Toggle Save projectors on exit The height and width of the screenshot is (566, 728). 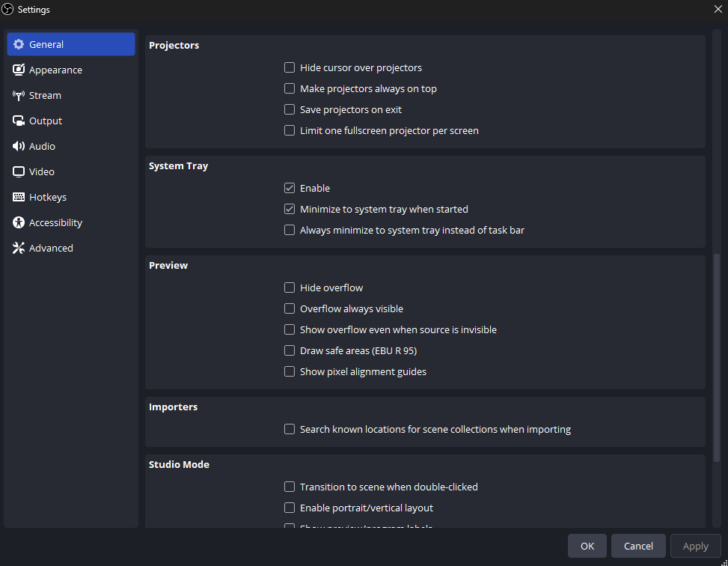point(290,109)
